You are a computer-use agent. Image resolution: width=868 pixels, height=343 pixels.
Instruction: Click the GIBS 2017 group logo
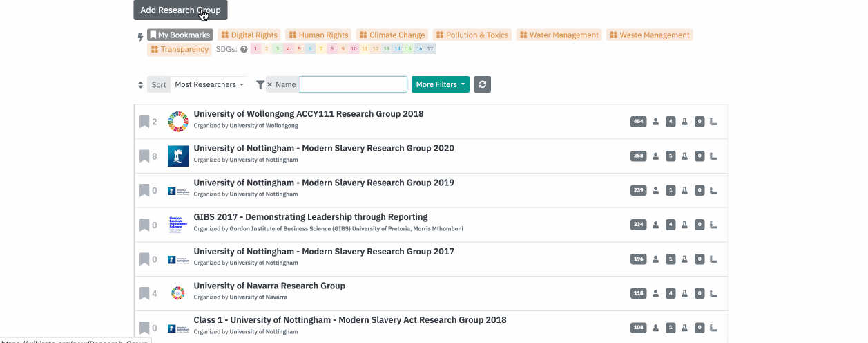[x=178, y=225]
